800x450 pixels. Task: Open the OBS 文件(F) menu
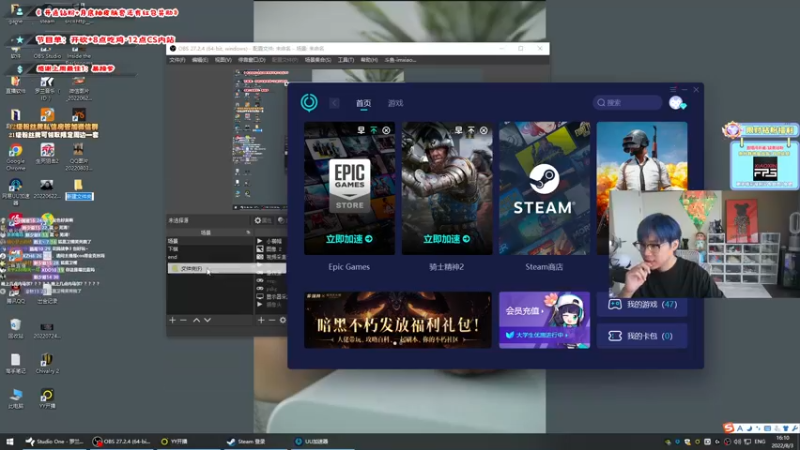click(x=177, y=60)
